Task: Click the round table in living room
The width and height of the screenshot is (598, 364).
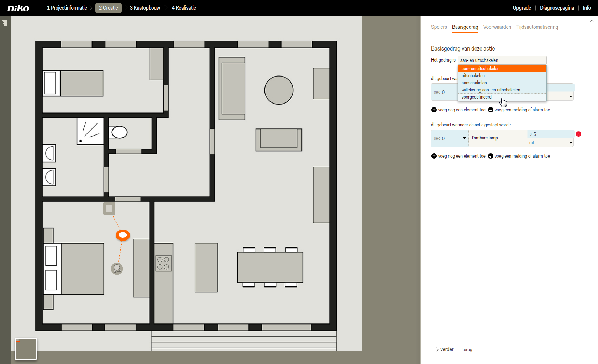Action: point(279,90)
